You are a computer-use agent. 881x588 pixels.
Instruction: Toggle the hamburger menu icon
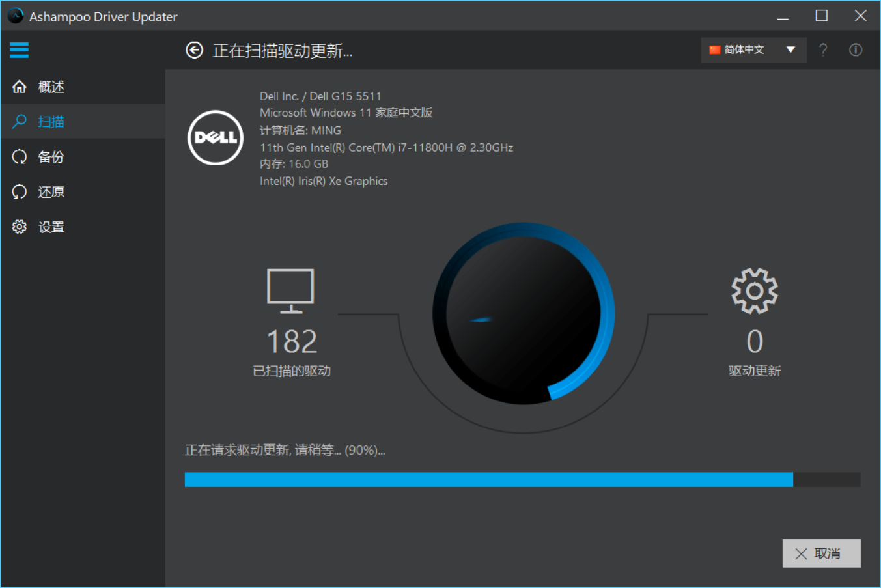[19, 49]
